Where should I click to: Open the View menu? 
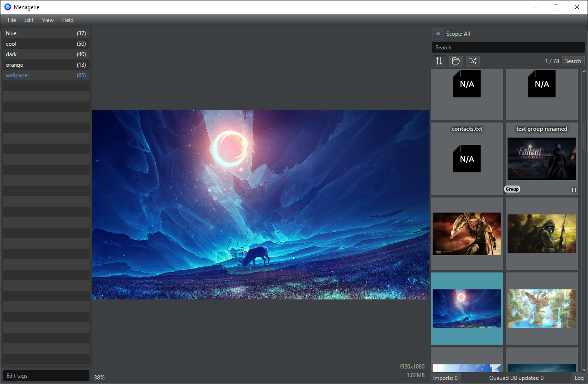click(x=48, y=20)
